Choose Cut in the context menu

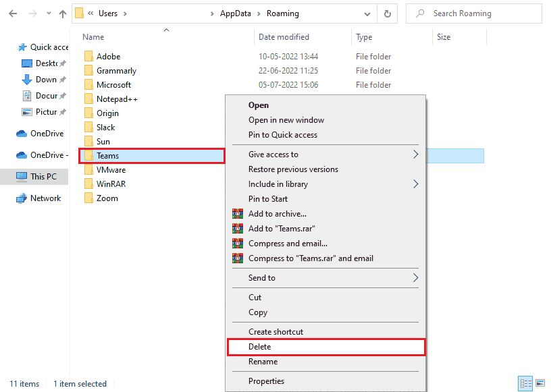255,297
